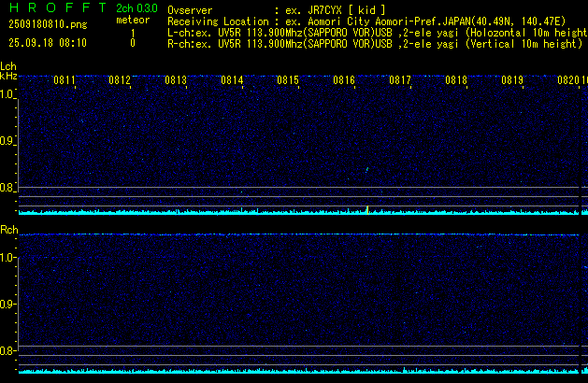
Task: Click the 0811 time marker
Action: click(65, 80)
